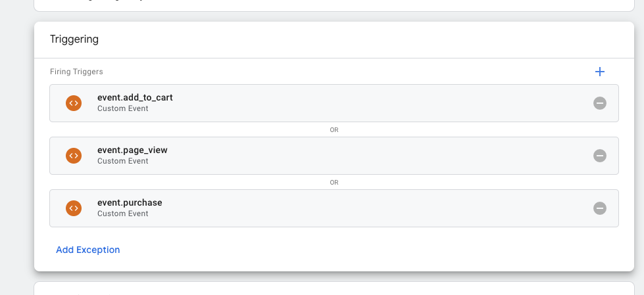This screenshot has height=295, width=644.
Task: Open the event.page_view trigger name
Action: pos(132,150)
